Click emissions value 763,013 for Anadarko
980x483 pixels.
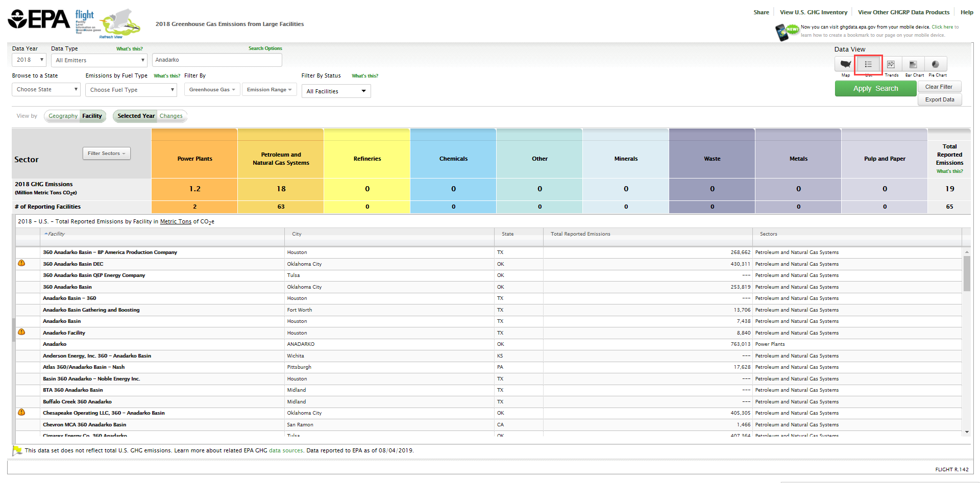pos(741,344)
